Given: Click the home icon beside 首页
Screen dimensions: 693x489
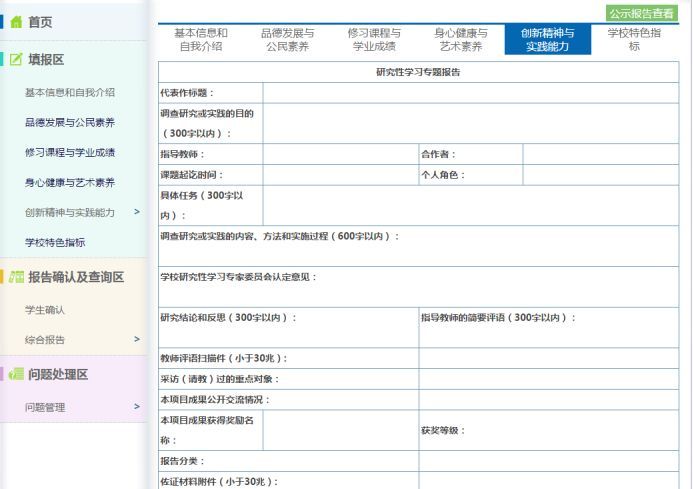Looking at the screenshot, I should 15,22.
